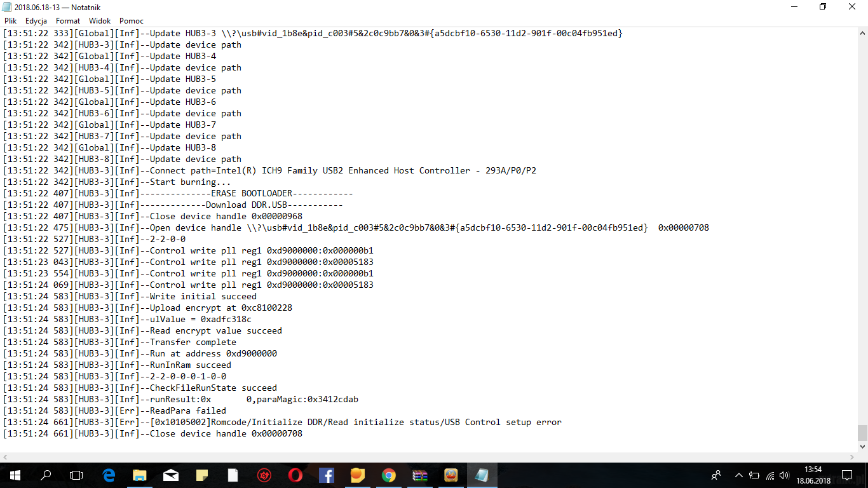Click the horizontal scrollbar left arrow
Viewport: 868px width, 488px height.
[6, 457]
